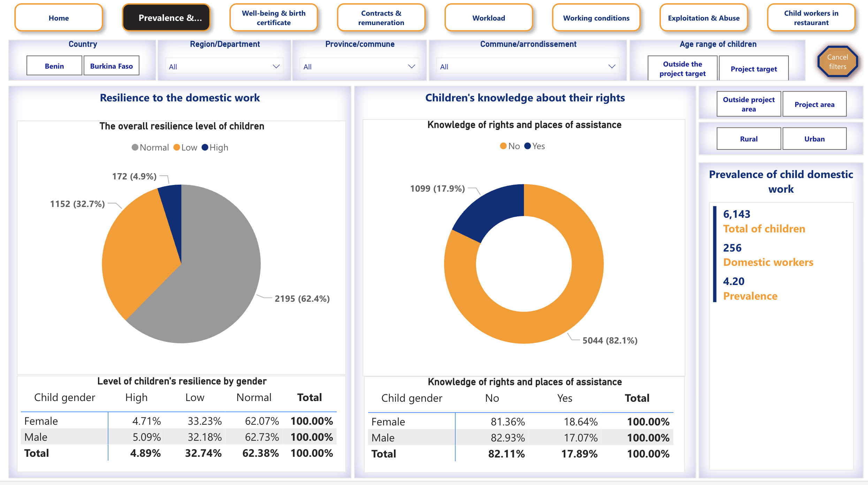Image resolution: width=868 pixels, height=485 pixels.
Task: Open the Home page tab
Action: (59, 18)
